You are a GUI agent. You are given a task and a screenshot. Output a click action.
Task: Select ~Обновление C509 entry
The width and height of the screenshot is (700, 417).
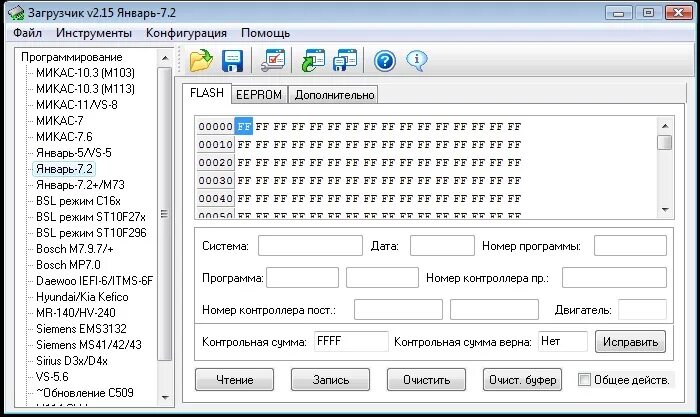pos(85,393)
